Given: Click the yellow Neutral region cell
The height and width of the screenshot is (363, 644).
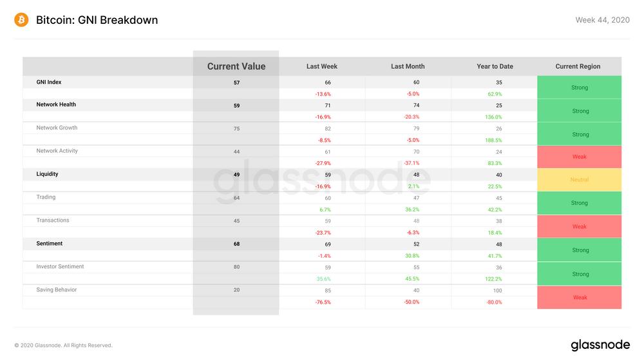Looking at the screenshot, I should tap(579, 180).
